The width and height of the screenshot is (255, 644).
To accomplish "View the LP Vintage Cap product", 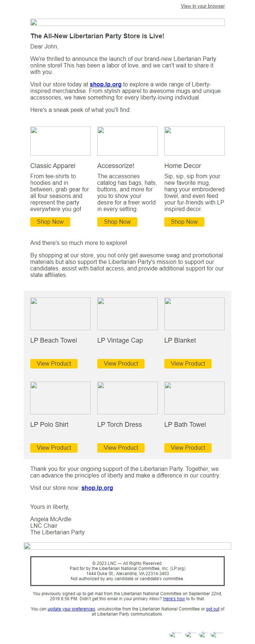I will point(121,363).
